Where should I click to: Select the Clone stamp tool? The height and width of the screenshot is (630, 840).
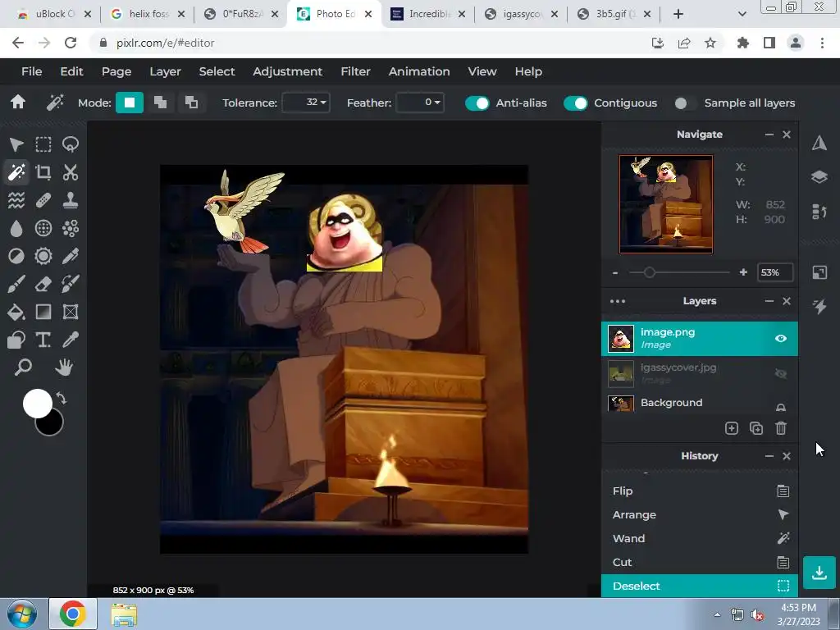tap(71, 200)
